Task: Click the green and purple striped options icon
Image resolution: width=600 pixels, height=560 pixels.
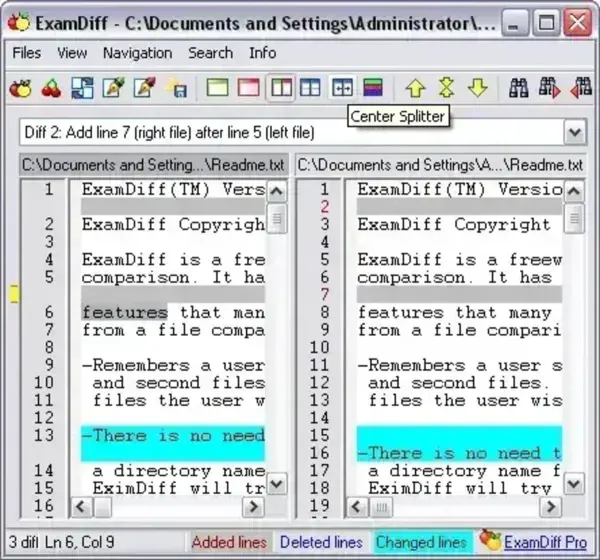Action: pos(373,88)
